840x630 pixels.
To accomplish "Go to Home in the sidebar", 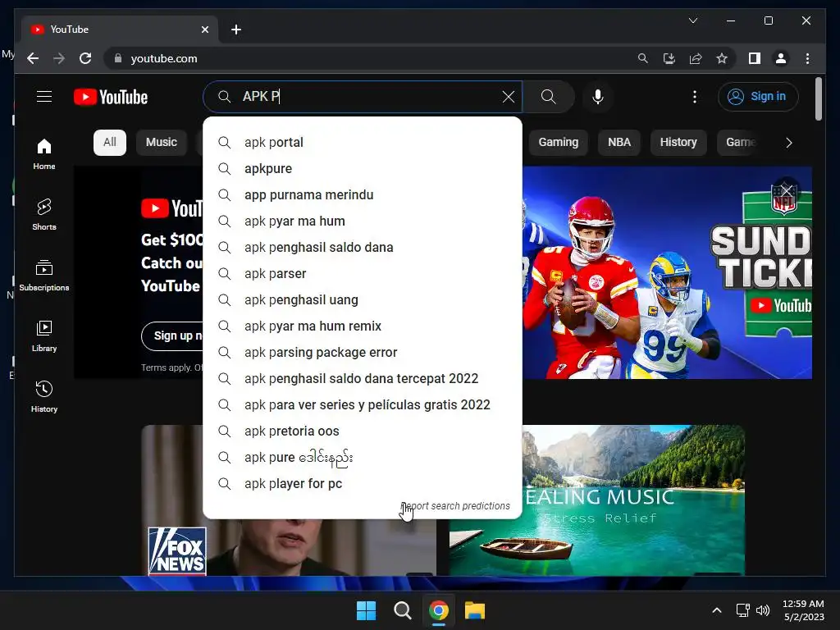I will coord(44,153).
